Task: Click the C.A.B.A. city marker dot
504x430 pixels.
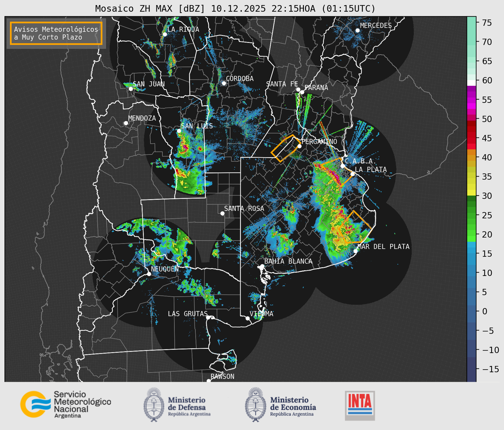Action: point(343,166)
